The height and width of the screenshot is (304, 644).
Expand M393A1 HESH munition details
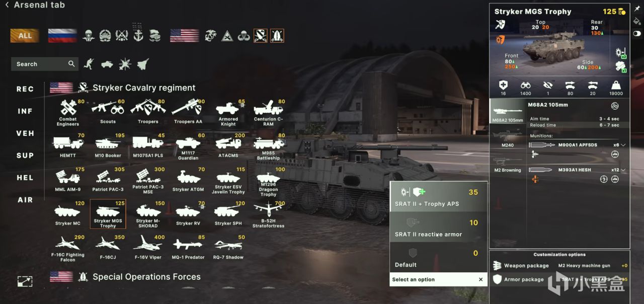[x=623, y=170]
